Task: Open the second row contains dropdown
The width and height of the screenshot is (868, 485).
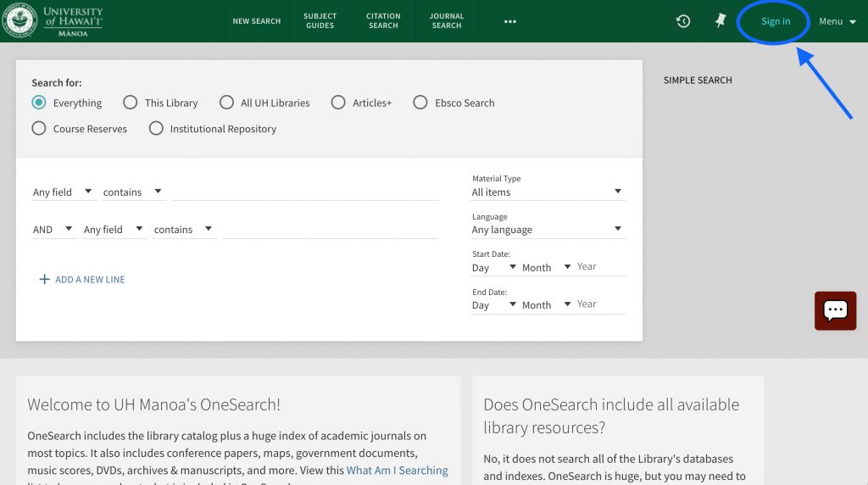Action: (183, 229)
